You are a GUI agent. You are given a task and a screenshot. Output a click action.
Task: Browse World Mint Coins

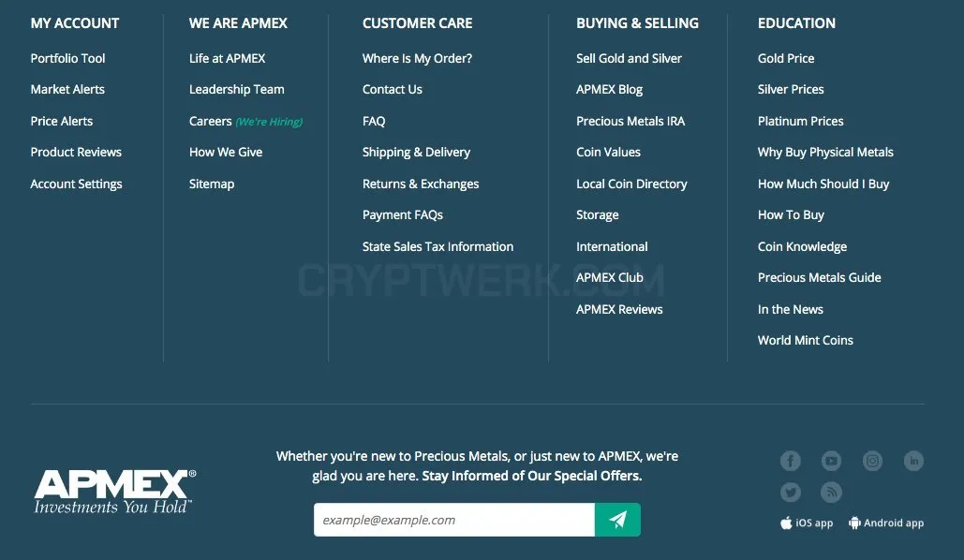tap(806, 340)
